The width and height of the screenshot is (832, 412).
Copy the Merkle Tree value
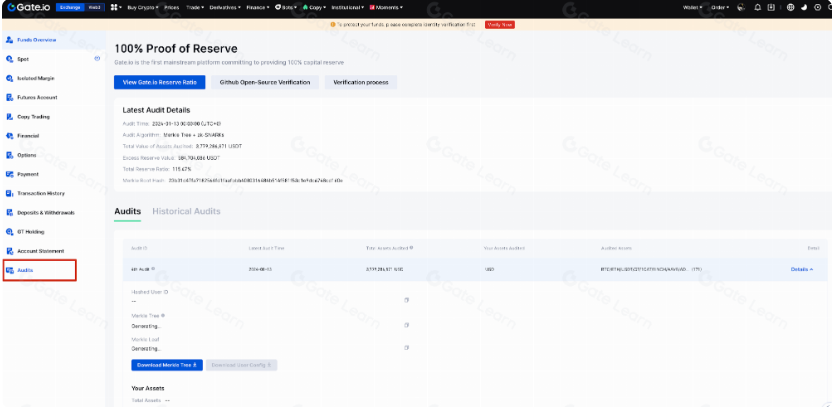[x=406, y=324]
